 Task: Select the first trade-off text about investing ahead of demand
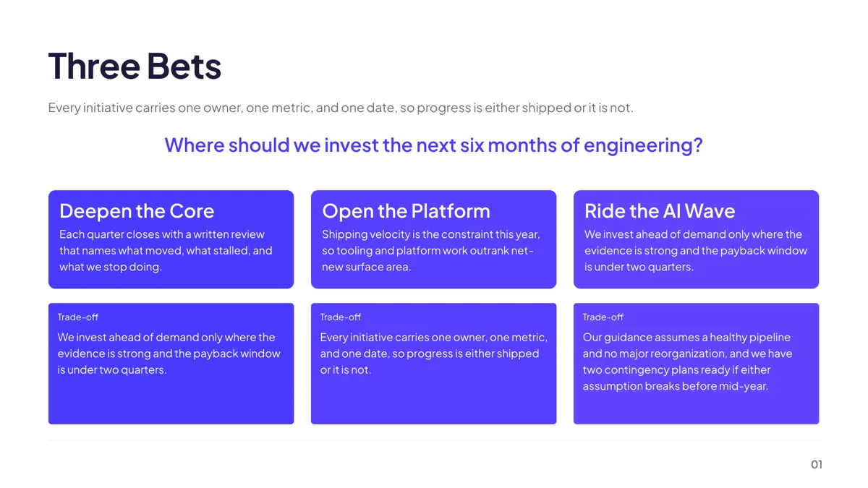(169, 354)
